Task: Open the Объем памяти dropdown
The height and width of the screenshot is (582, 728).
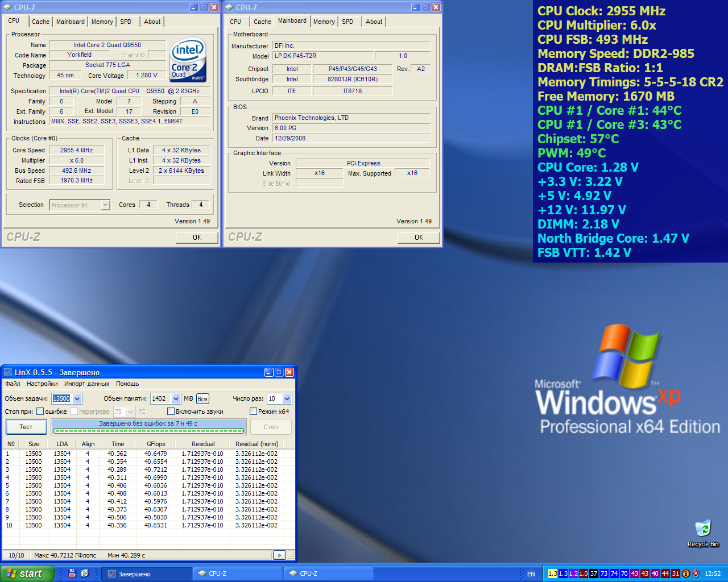Action: coord(176,399)
